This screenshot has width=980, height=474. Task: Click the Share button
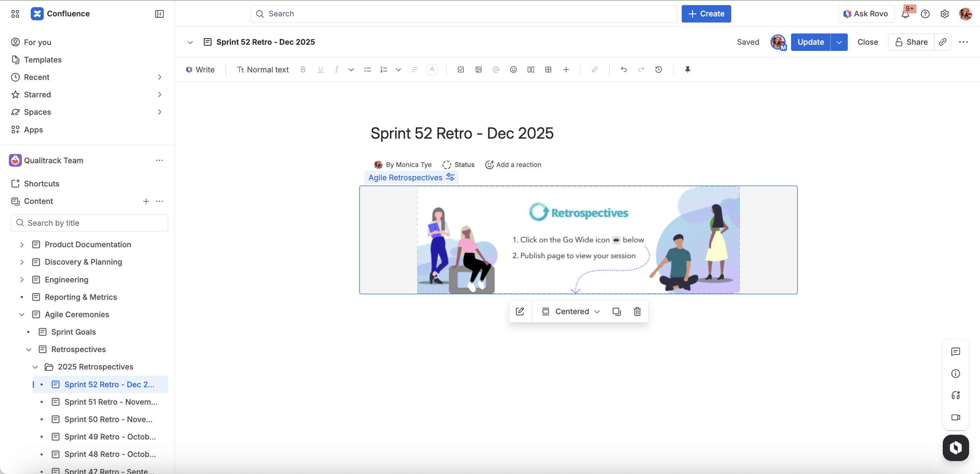[911, 42]
